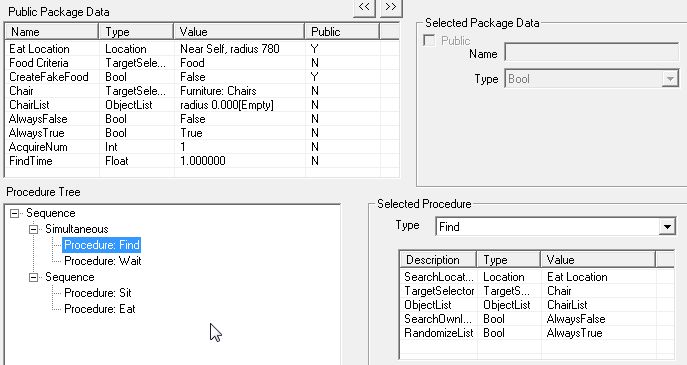The width and height of the screenshot is (687, 365).
Task: Select the Simultaneous tree item
Action: pyautogui.click(x=77, y=229)
